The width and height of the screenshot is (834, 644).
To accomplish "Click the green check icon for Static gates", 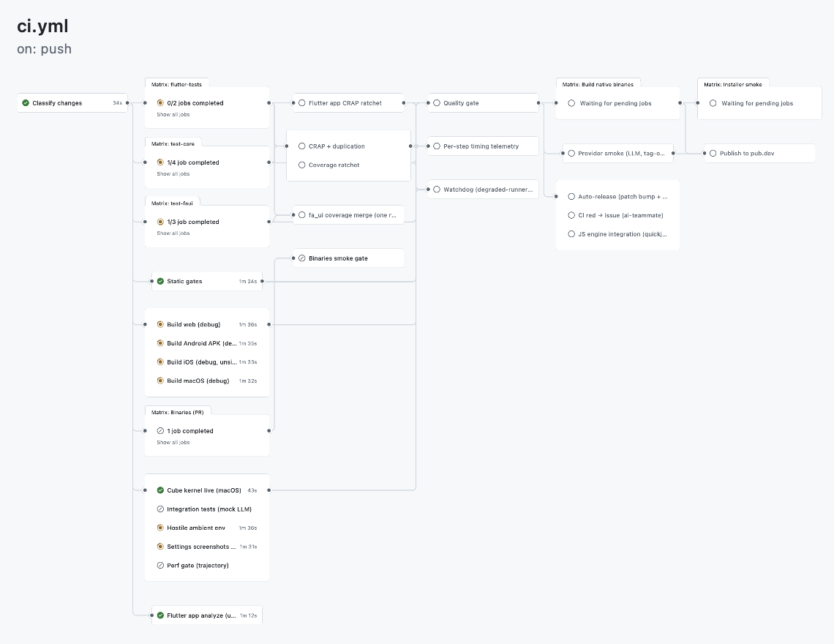I will (160, 281).
